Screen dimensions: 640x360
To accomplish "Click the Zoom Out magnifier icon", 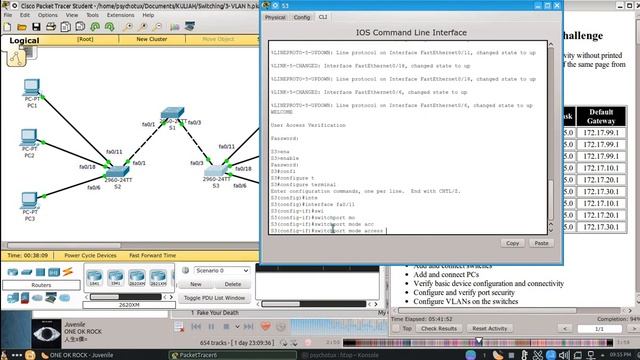I will [x=157, y=27].
